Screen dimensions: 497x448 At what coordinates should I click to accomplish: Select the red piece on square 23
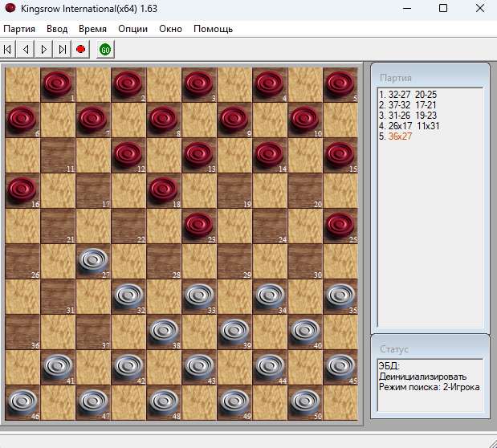click(198, 225)
